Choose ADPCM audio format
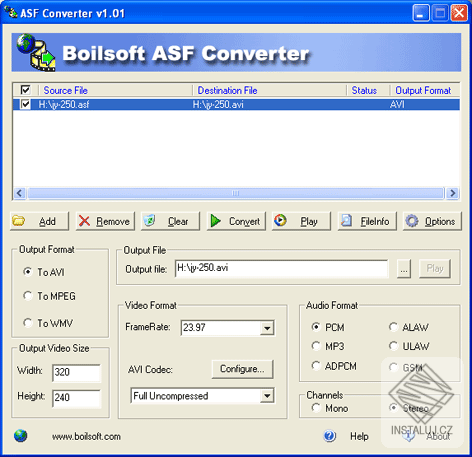472x457 pixels. point(334,366)
